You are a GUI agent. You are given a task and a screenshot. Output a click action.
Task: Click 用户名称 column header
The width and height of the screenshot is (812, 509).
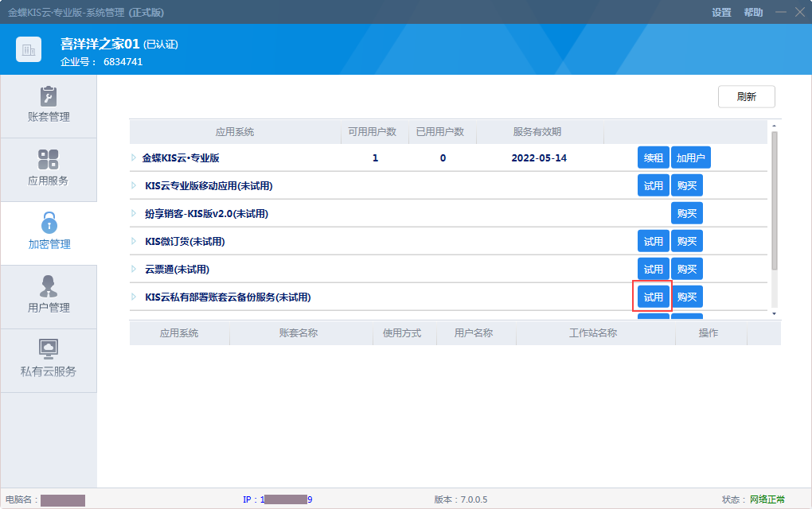[474, 333]
